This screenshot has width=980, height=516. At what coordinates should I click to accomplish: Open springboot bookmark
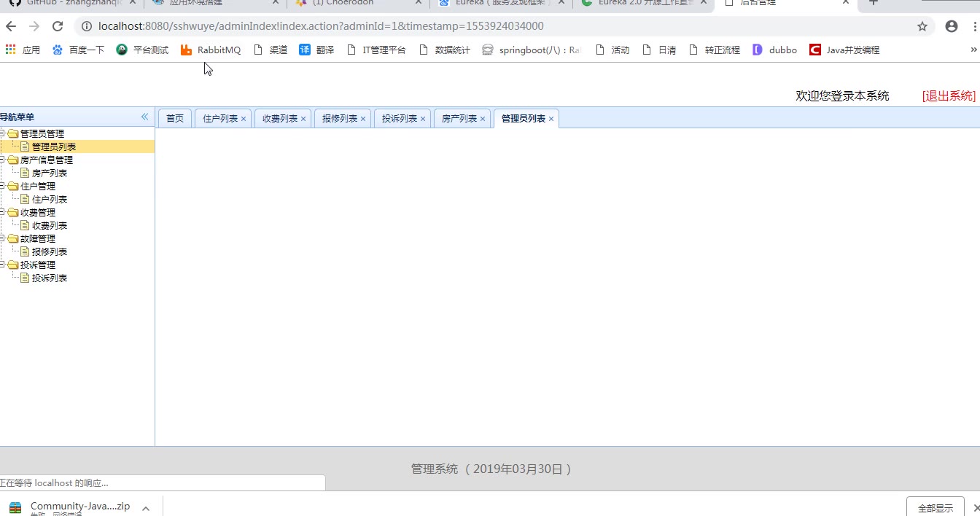532,50
